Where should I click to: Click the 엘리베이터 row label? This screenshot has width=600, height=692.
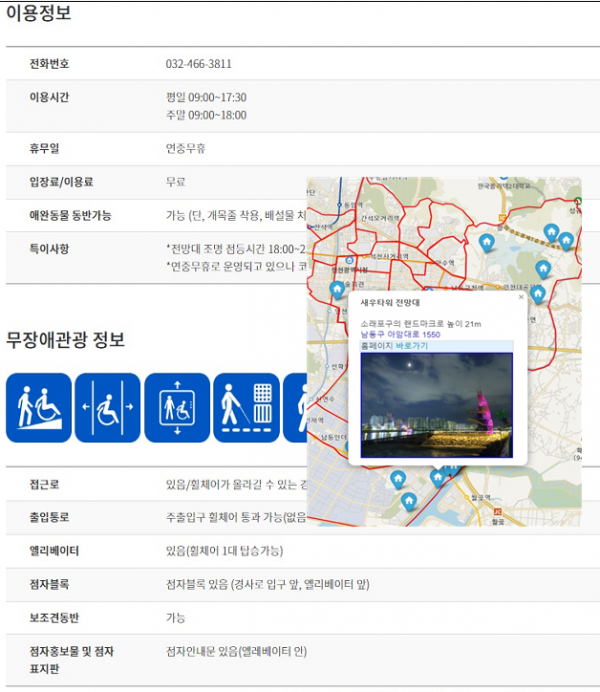tap(54, 551)
